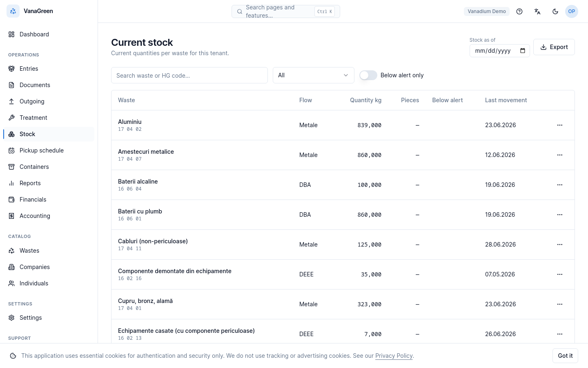Image resolution: width=588 pixels, height=368 pixels.
Task: Click the VanaGreen recycle logo icon
Action: click(13, 11)
